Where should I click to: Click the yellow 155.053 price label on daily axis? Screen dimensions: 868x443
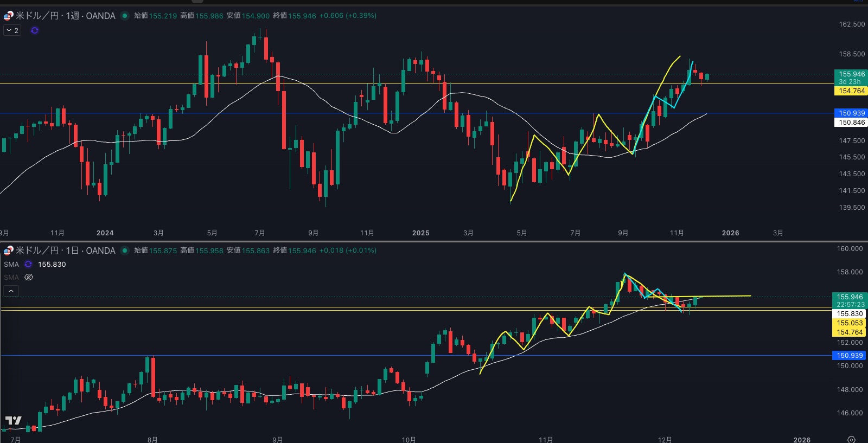849,323
